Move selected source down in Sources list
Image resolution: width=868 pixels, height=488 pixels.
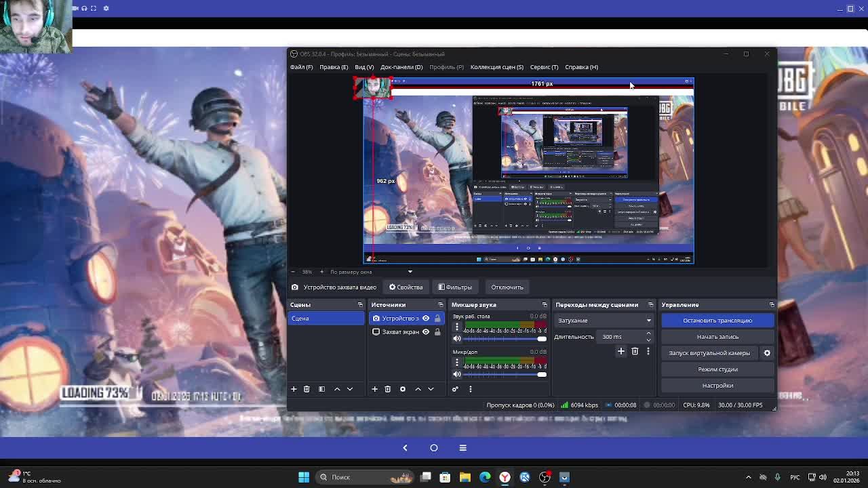431,389
